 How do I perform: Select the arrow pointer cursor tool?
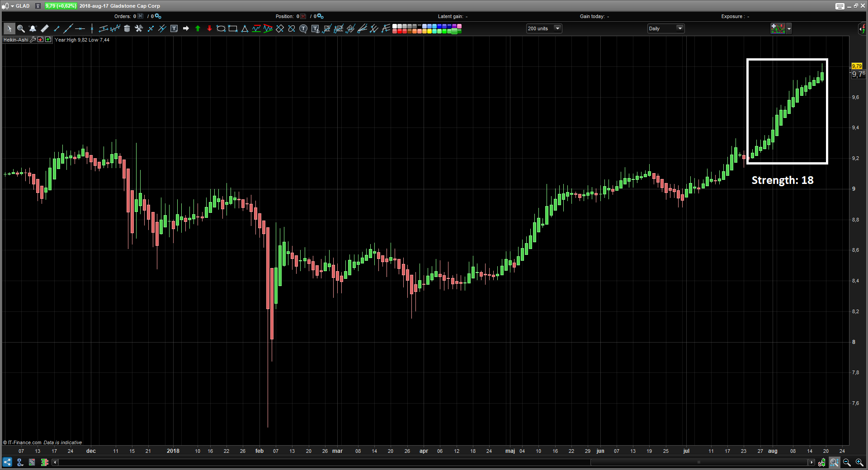[9, 28]
